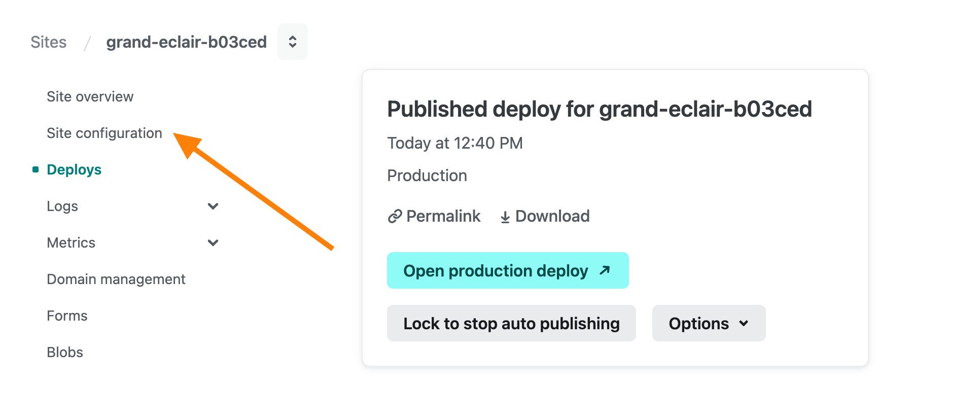This screenshot has width=980, height=416.
Task: Click the Download arrow icon
Action: [505, 217]
